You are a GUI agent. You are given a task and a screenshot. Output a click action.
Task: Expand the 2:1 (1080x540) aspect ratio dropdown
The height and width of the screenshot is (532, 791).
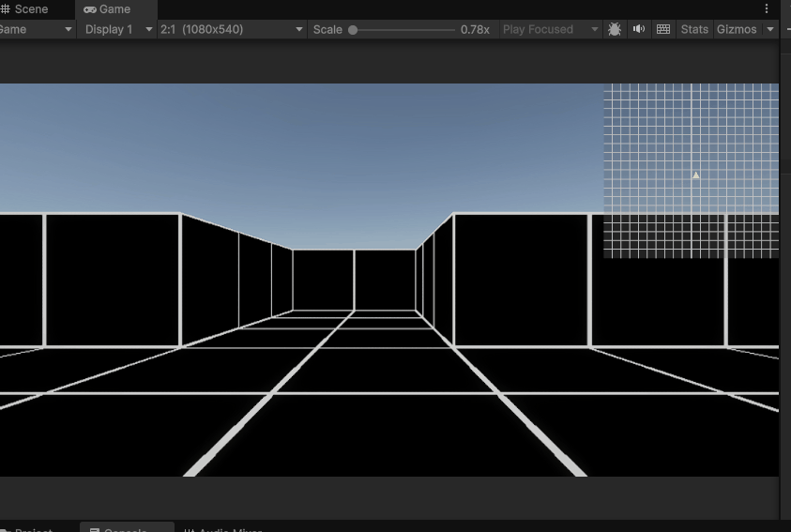click(x=231, y=29)
